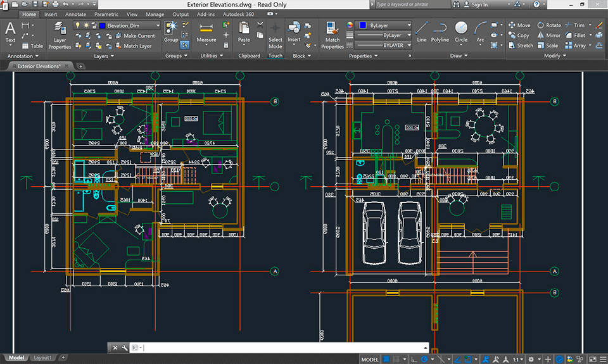This screenshot has width=608, height=364.
Task: Click the Make Current button
Action: tap(139, 36)
